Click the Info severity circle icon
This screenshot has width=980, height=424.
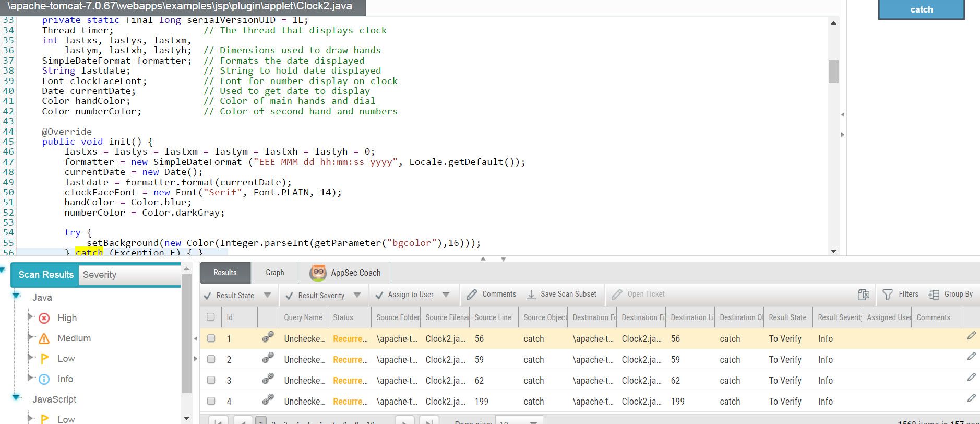tap(44, 379)
